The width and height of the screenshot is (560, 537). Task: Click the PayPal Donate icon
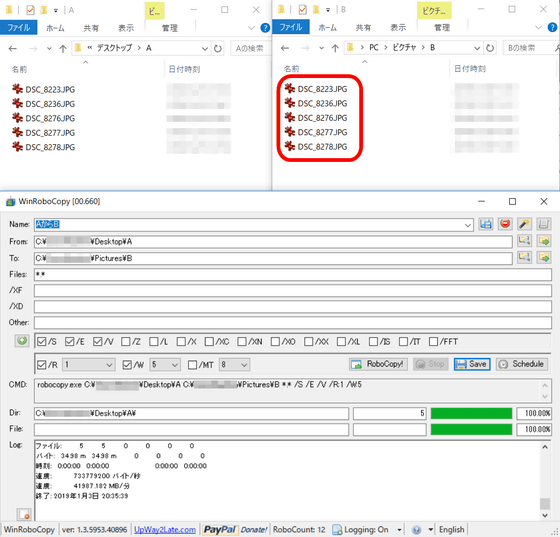click(x=235, y=530)
